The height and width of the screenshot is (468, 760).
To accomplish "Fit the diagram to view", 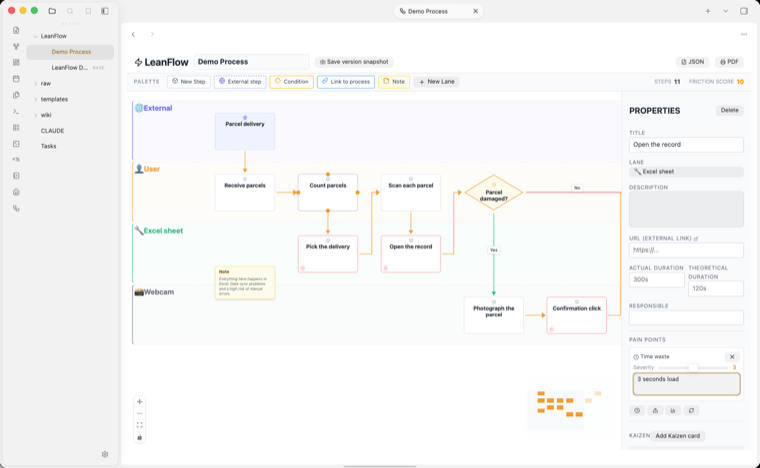I will pyautogui.click(x=140, y=425).
